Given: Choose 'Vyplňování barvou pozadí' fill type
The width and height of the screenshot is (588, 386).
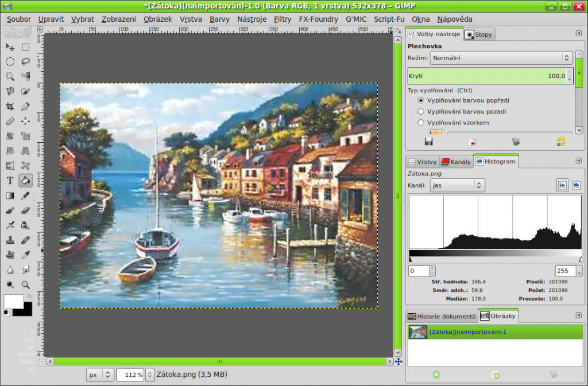Looking at the screenshot, I should point(462,112).
